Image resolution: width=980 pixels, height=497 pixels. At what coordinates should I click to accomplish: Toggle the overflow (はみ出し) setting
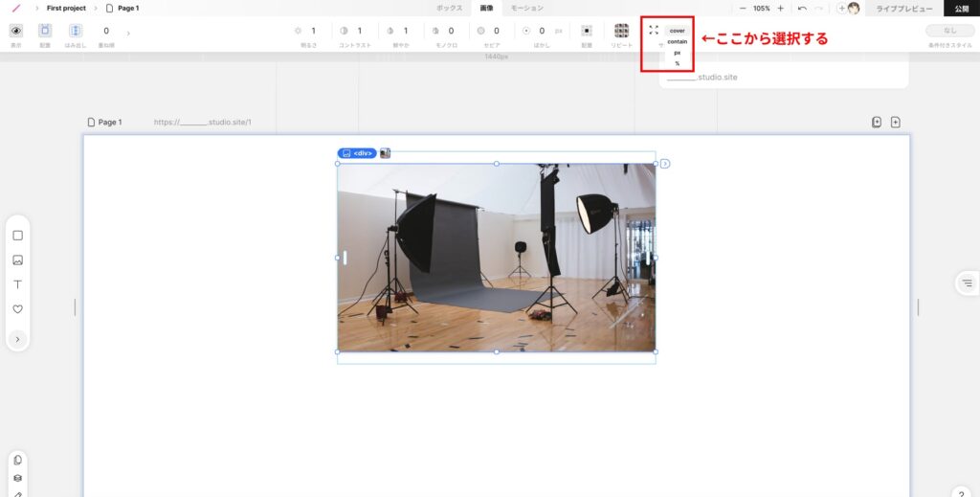pyautogui.click(x=76, y=31)
